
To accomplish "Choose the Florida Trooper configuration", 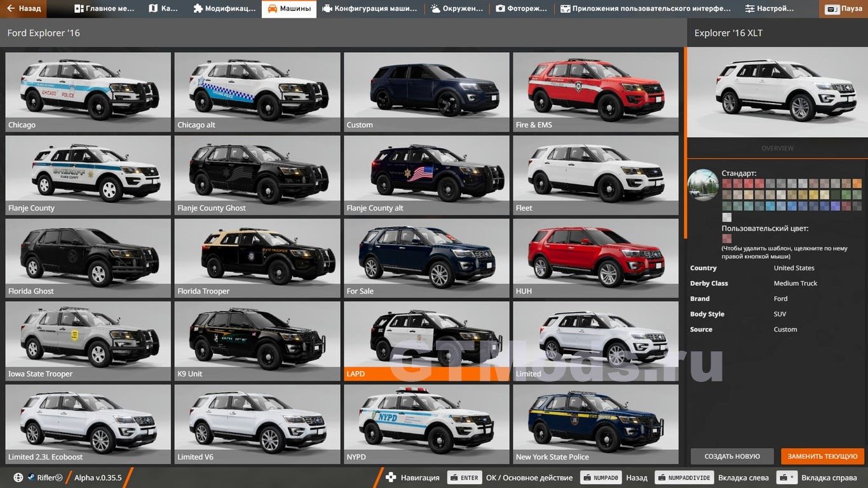I will tap(257, 258).
